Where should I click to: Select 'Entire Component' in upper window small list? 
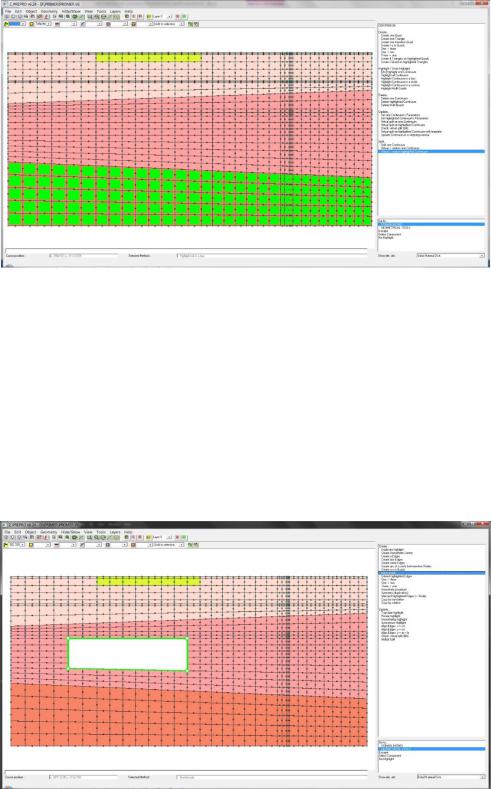[x=390, y=234]
